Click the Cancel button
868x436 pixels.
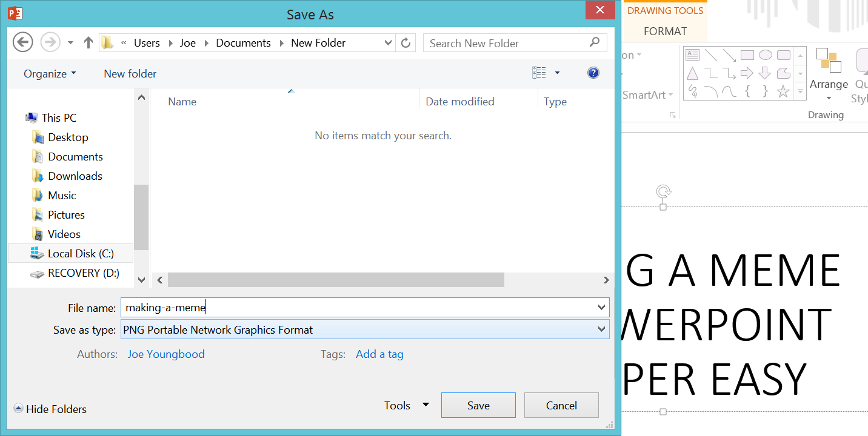click(x=561, y=405)
